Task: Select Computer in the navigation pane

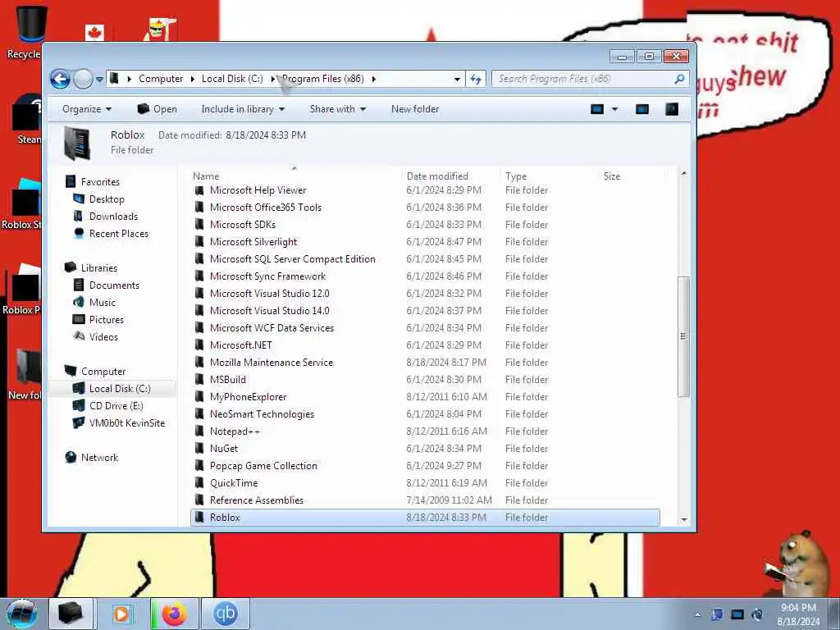Action: click(103, 371)
